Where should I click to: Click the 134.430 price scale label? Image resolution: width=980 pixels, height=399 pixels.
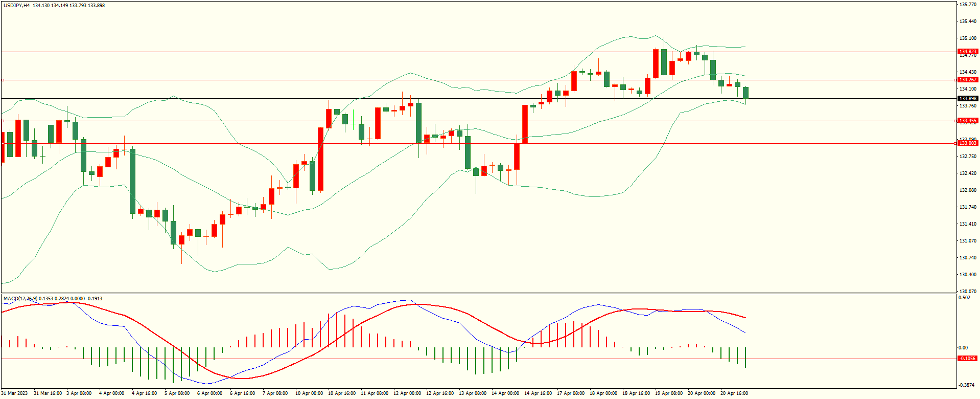coord(968,72)
